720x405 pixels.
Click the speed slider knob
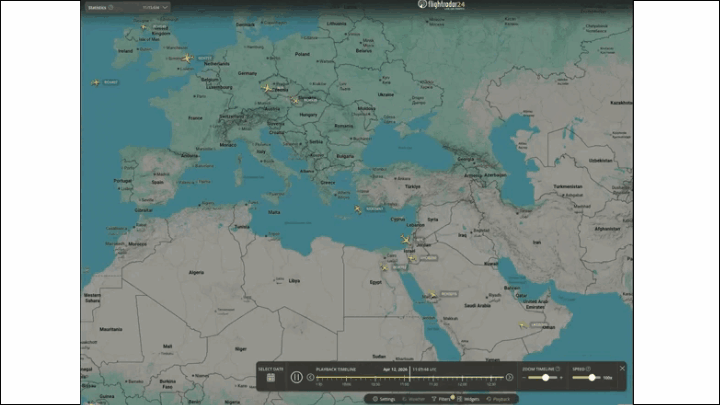point(593,378)
